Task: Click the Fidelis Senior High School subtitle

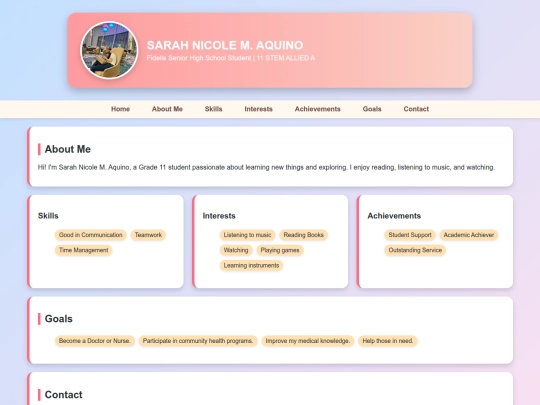Action: click(231, 58)
